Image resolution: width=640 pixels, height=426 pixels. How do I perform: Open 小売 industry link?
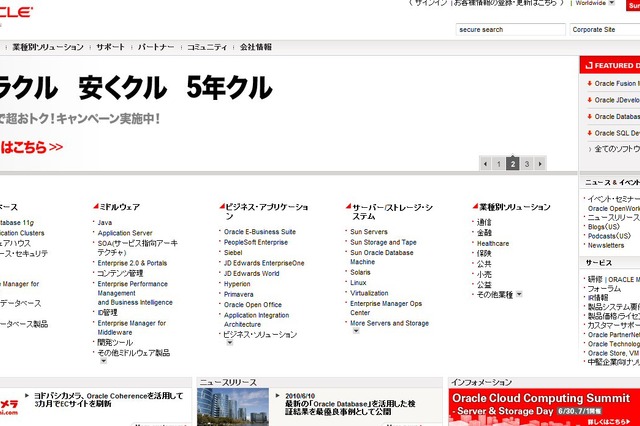pos(484,274)
